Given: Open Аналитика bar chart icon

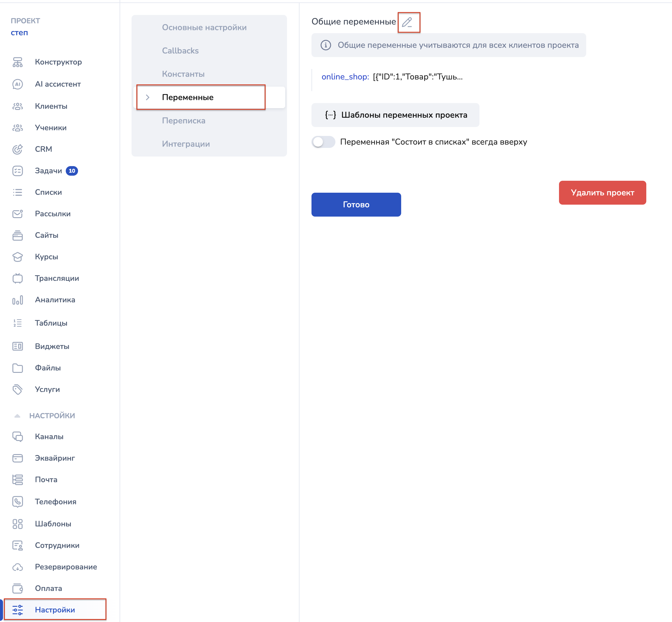Looking at the screenshot, I should click(x=18, y=300).
